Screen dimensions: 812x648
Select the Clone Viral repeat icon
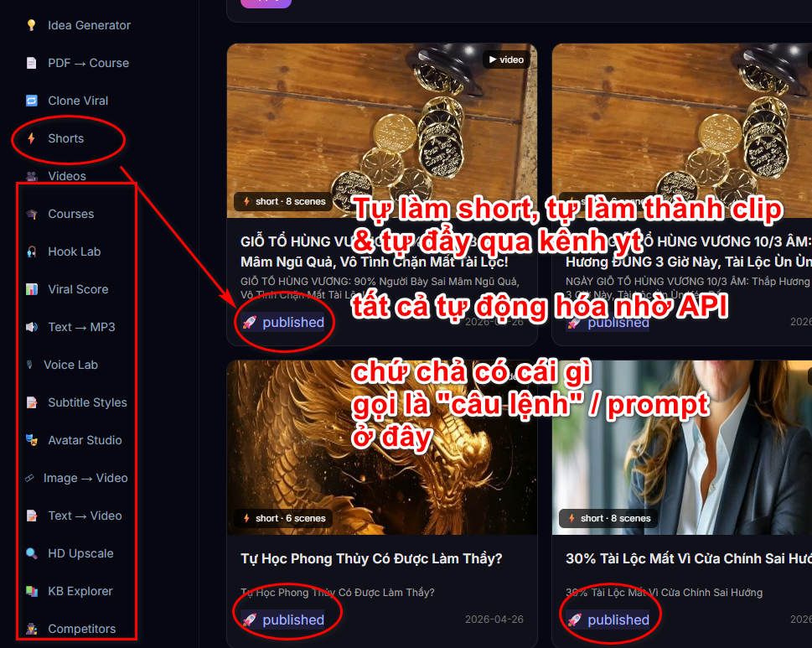(32, 101)
